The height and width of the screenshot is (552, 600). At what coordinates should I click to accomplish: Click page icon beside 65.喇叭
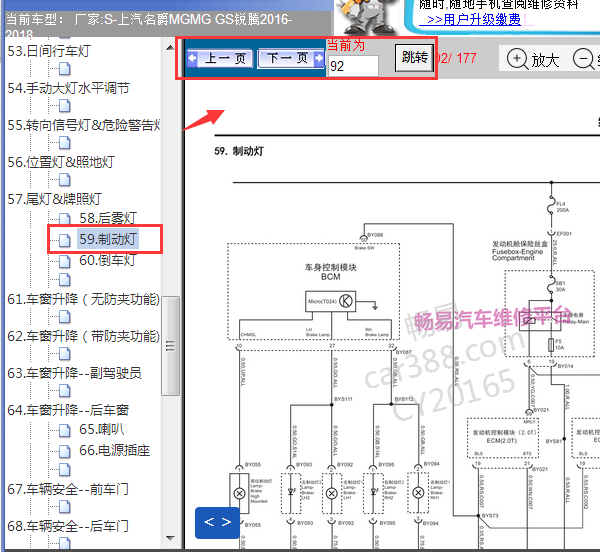[65, 430]
